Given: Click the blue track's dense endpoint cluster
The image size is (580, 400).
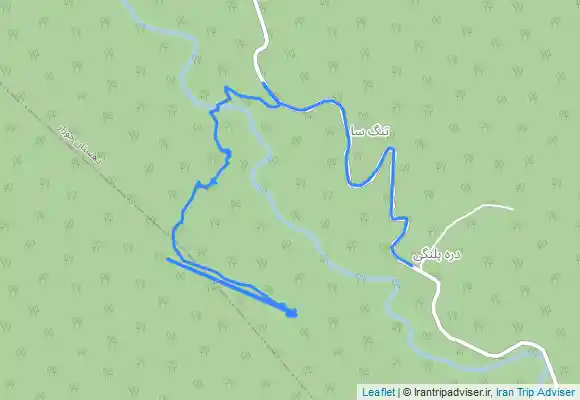Looking at the screenshot, I should 291,313.
